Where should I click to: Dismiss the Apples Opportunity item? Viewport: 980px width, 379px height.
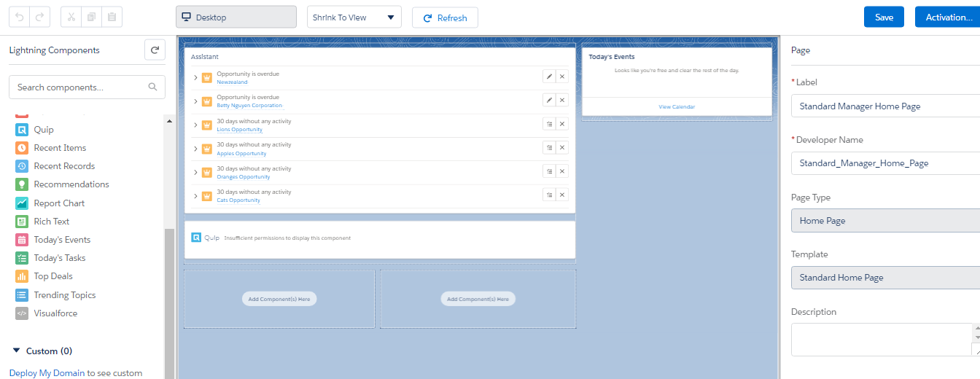(561, 148)
